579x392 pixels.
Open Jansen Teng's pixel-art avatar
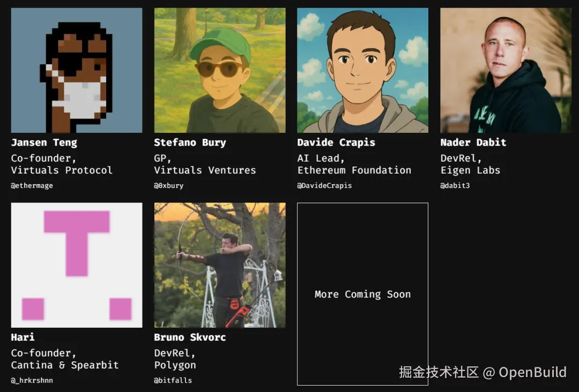pos(77,70)
